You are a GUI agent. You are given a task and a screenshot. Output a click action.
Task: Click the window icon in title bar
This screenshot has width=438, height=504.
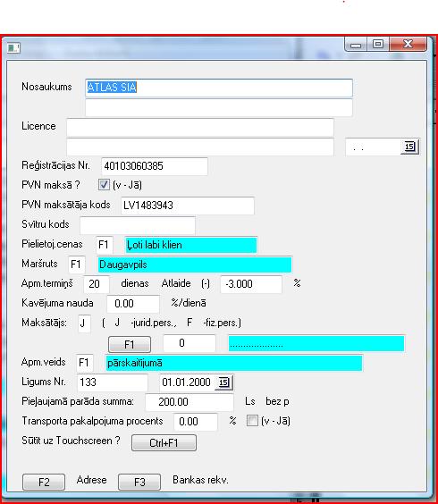pos(13,48)
